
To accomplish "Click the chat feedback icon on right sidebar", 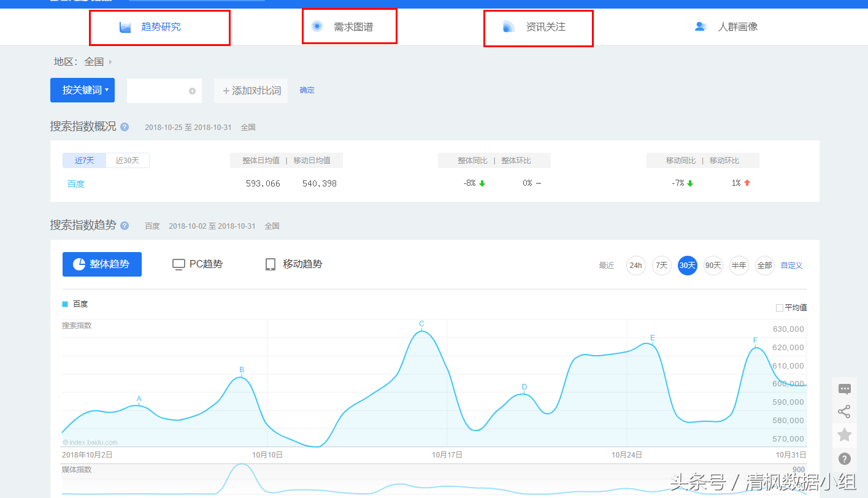I will (x=844, y=389).
